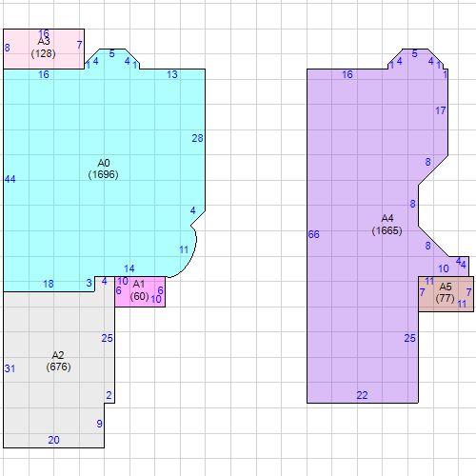
Task: Select the A2 (676) area label
Action: pos(58,361)
